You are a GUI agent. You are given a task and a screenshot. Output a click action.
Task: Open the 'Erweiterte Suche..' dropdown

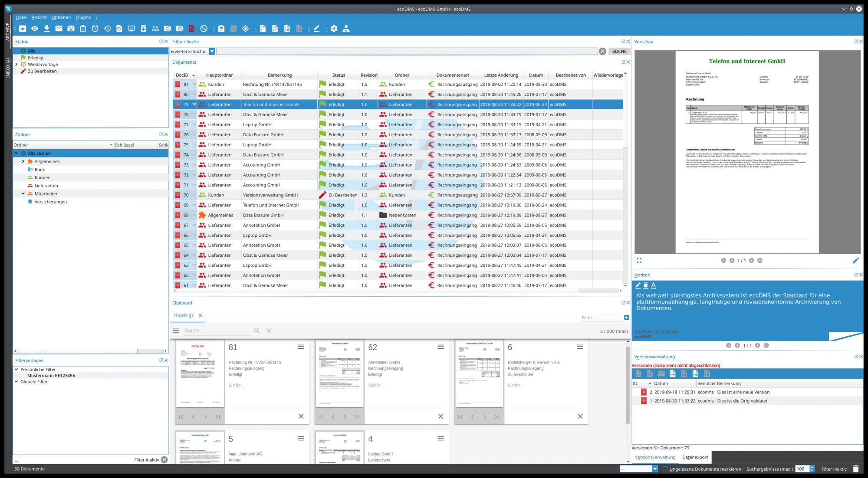[212, 51]
